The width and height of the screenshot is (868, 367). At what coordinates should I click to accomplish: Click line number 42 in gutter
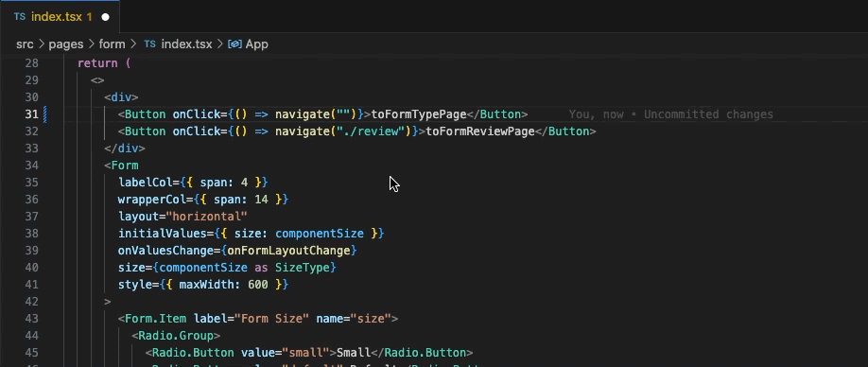tap(32, 302)
